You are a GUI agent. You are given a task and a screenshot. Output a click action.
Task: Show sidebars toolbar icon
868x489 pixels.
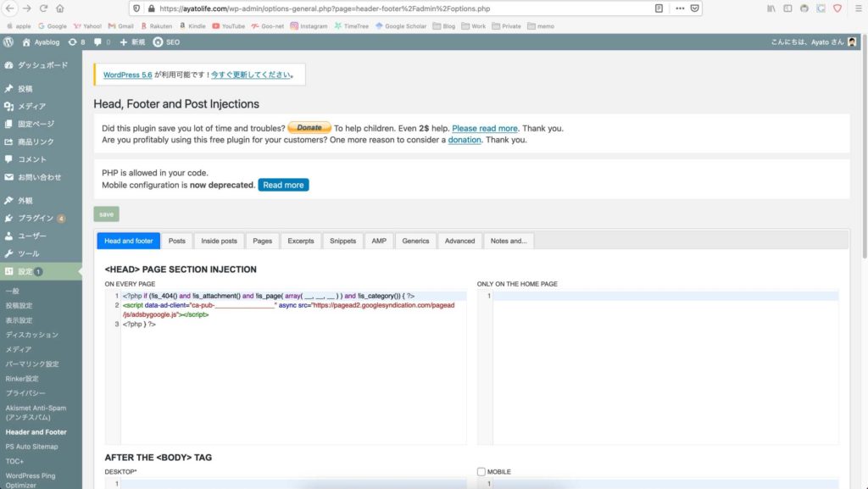tap(787, 8)
